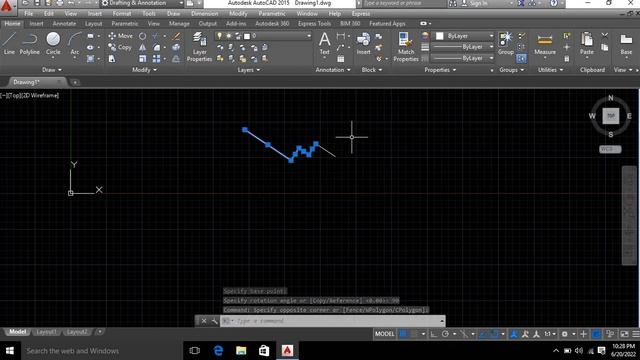Open the Dimension menu
Image resolution: width=640 pixels, height=360 pixels.
tap(204, 13)
